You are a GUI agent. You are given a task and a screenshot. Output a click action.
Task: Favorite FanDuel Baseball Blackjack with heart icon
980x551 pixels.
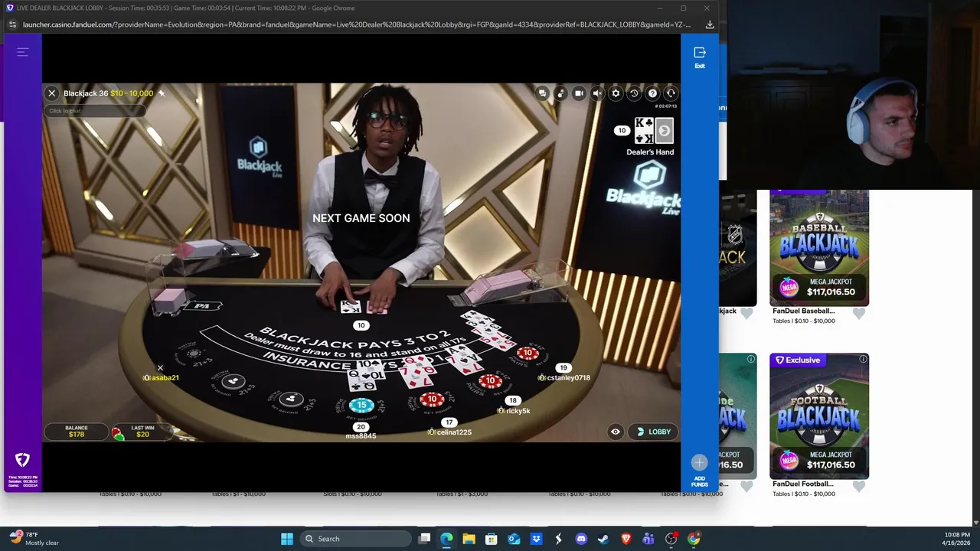[859, 313]
